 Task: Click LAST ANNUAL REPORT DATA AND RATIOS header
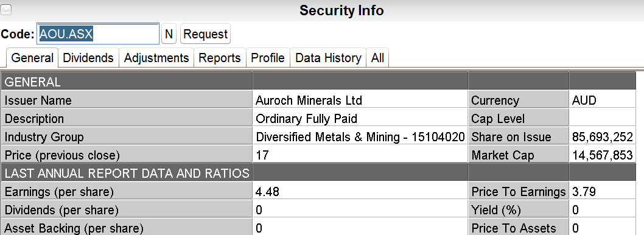[127, 173]
